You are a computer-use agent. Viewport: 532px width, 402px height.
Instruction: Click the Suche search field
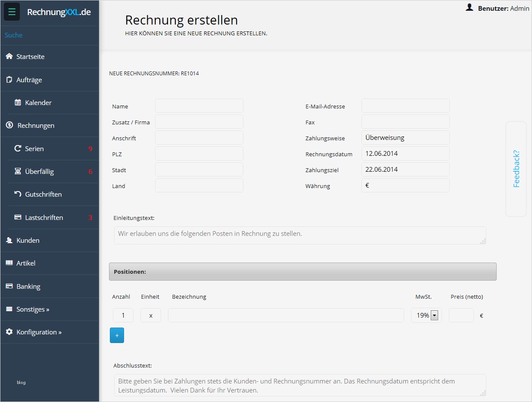click(50, 35)
